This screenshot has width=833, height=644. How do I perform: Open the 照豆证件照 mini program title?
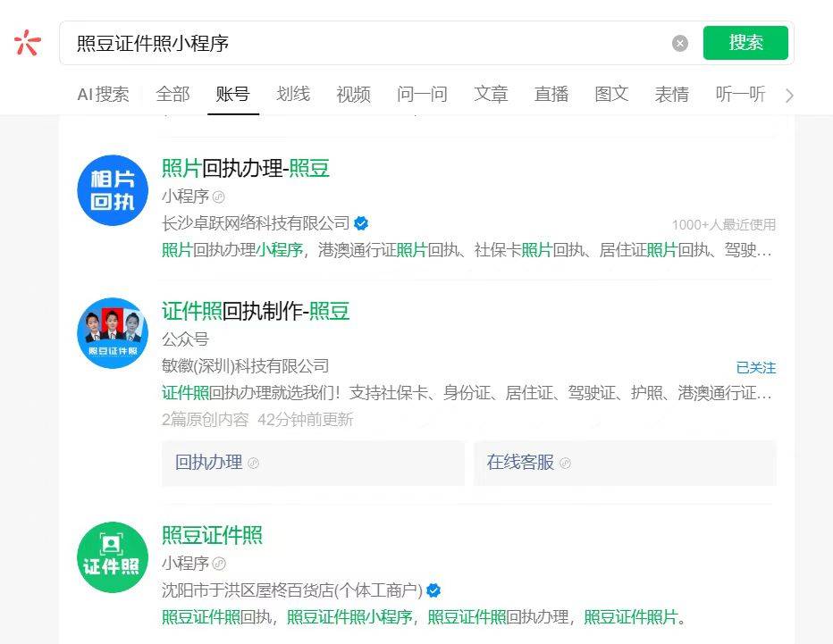pos(212,535)
